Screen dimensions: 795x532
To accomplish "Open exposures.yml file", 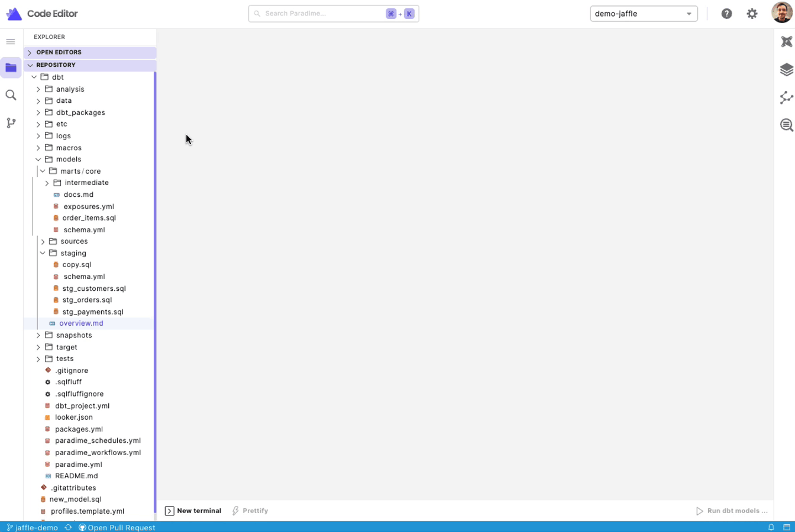I will coord(89,206).
